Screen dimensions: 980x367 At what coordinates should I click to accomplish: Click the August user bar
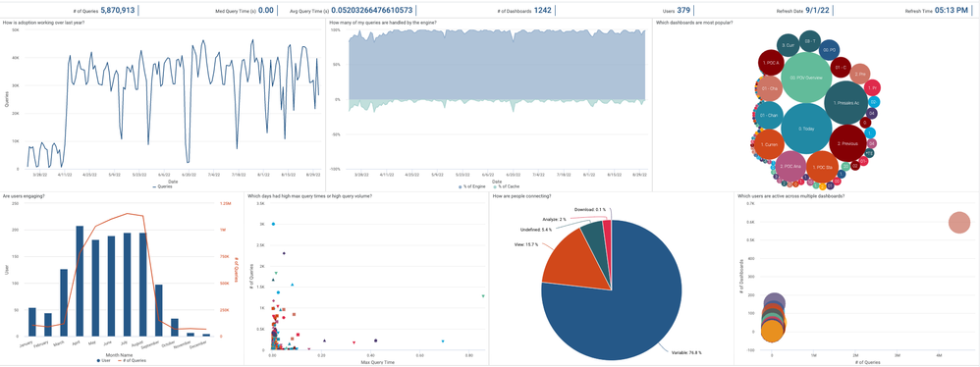(x=143, y=285)
